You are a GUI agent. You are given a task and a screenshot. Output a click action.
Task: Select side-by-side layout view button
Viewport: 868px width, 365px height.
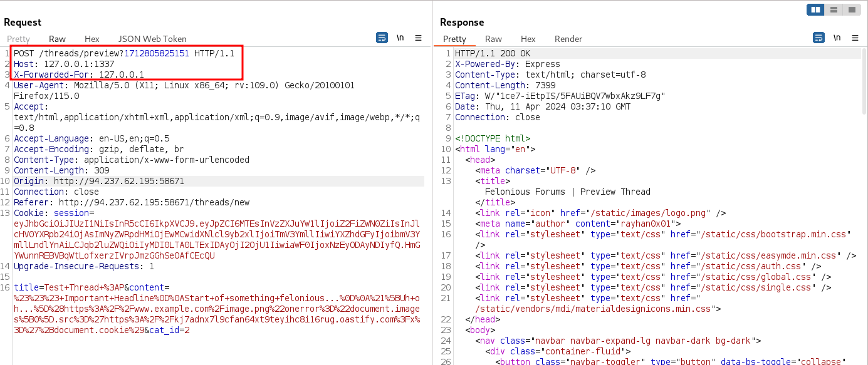tap(815, 9)
